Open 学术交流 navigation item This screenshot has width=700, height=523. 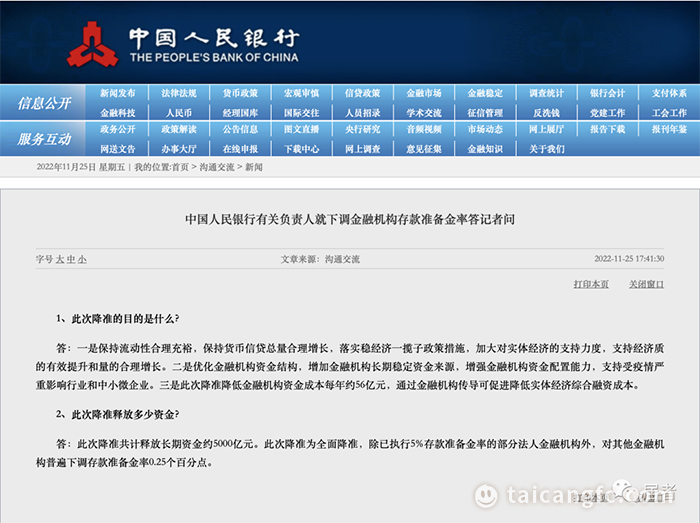pos(424,113)
